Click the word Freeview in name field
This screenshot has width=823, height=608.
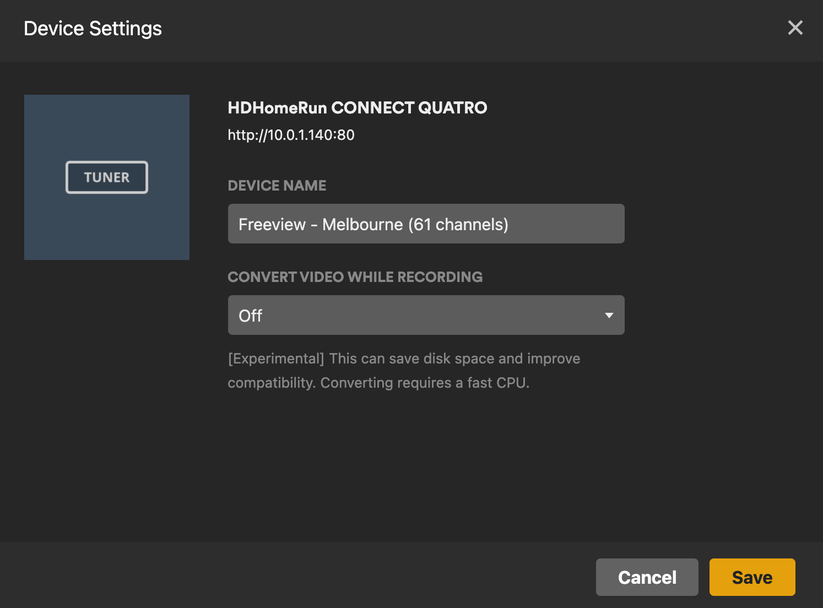(x=272, y=224)
